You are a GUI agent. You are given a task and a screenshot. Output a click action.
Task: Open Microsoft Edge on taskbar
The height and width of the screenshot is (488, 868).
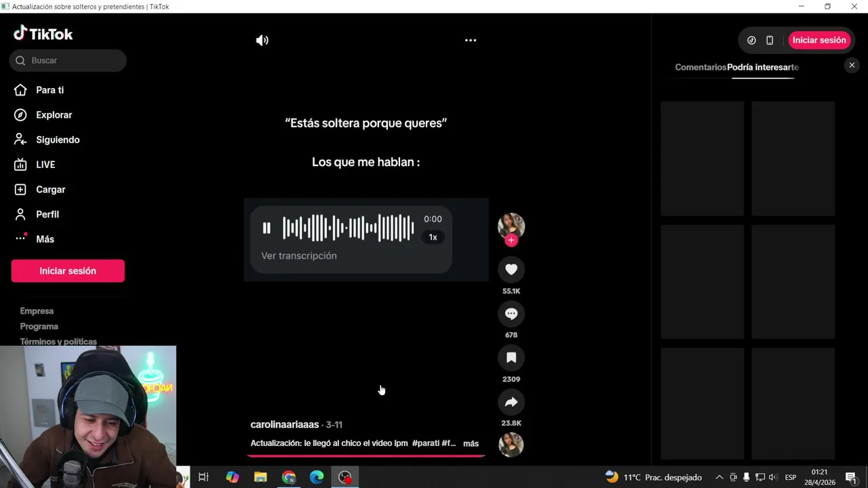[x=317, y=477]
